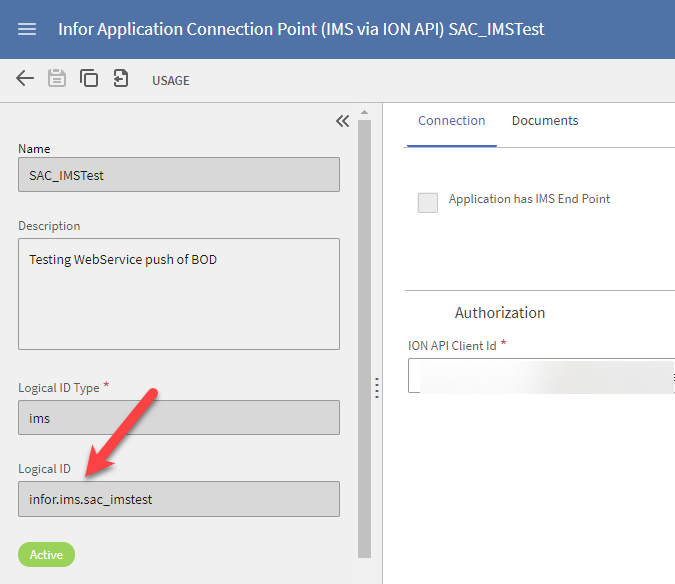
Task: Click the Description text area
Action: [179, 293]
